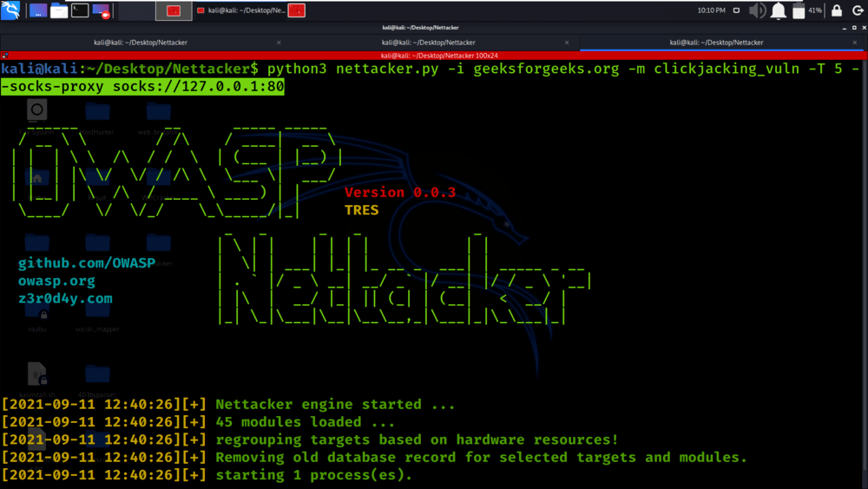Select the highlighted red terminal taskbar button

[174, 10]
